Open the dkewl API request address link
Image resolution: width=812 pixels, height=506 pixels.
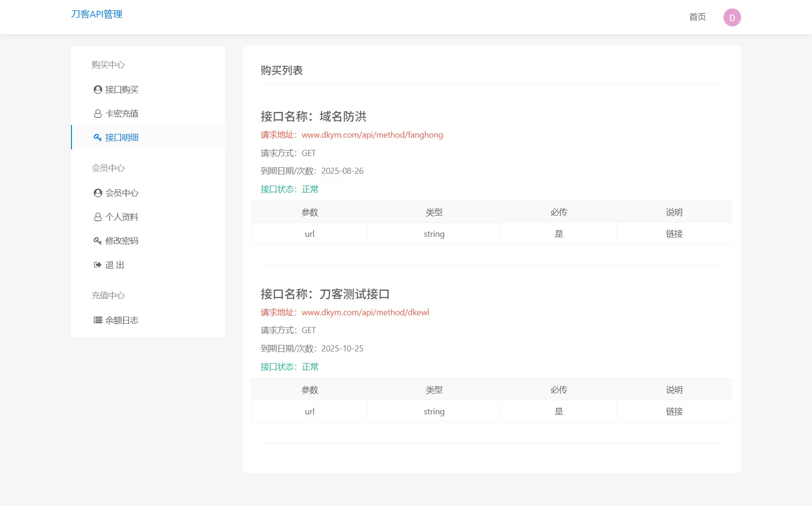pos(365,312)
